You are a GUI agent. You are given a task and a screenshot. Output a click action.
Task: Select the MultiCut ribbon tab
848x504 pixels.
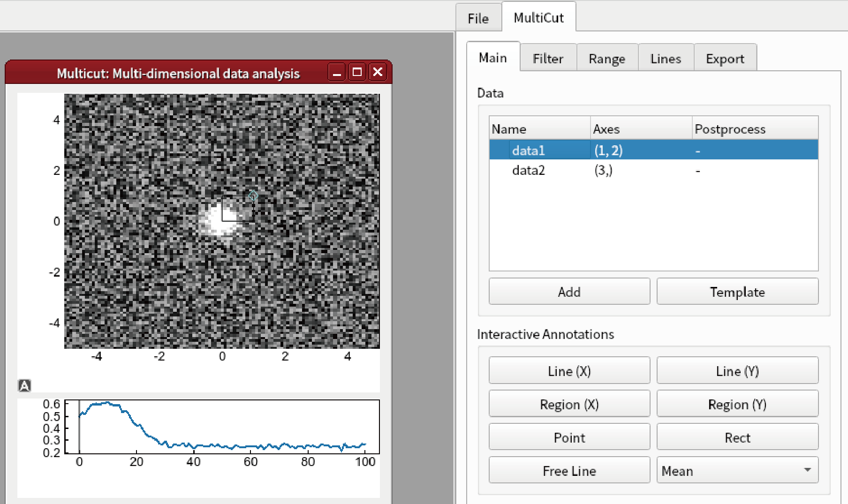point(538,17)
